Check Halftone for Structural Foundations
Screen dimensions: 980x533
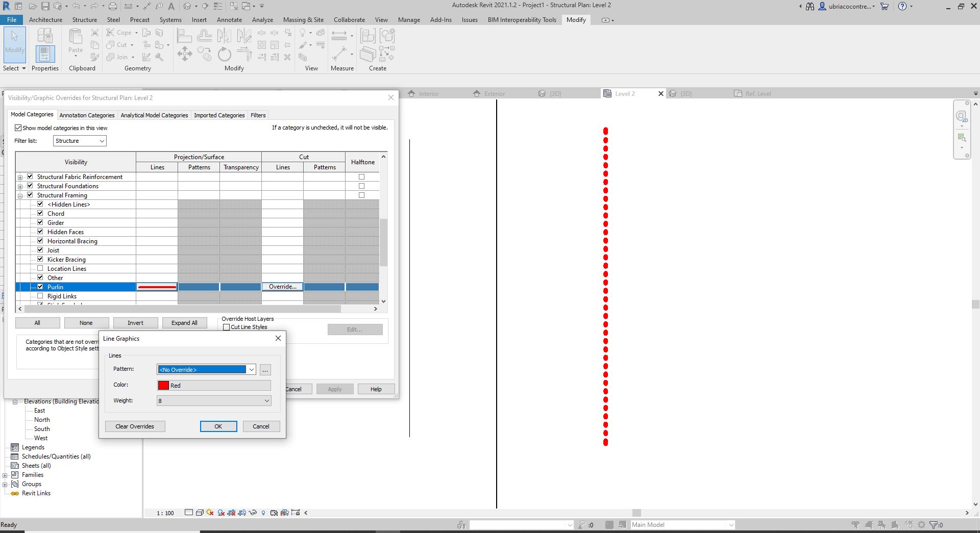[x=361, y=186]
